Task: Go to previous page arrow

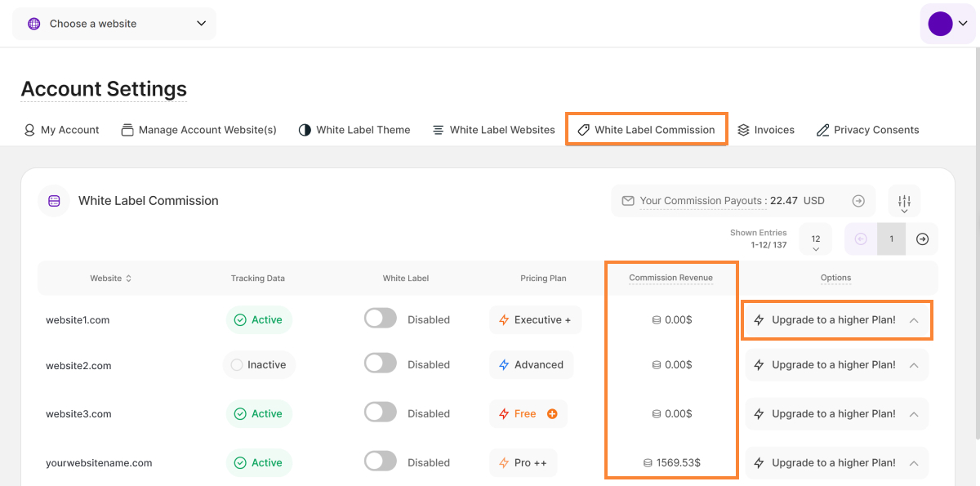Action: [861, 239]
